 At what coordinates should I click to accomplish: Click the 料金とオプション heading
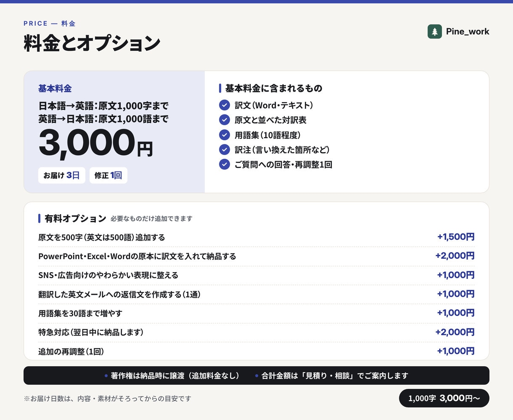point(92,43)
